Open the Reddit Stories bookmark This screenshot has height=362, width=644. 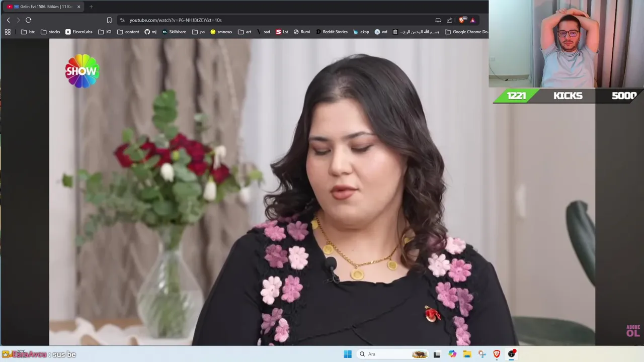tap(332, 32)
